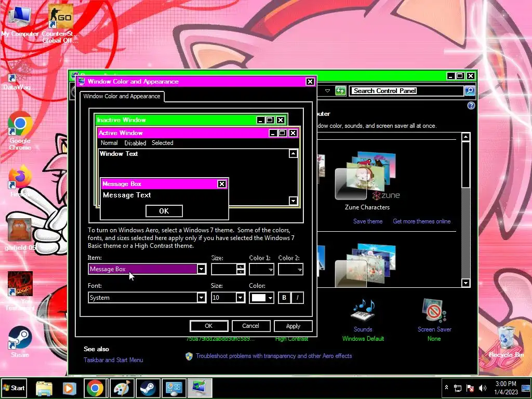Open the garfield image file icon
The height and width of the screenshot is (399, 532).
tap(20, 234)
